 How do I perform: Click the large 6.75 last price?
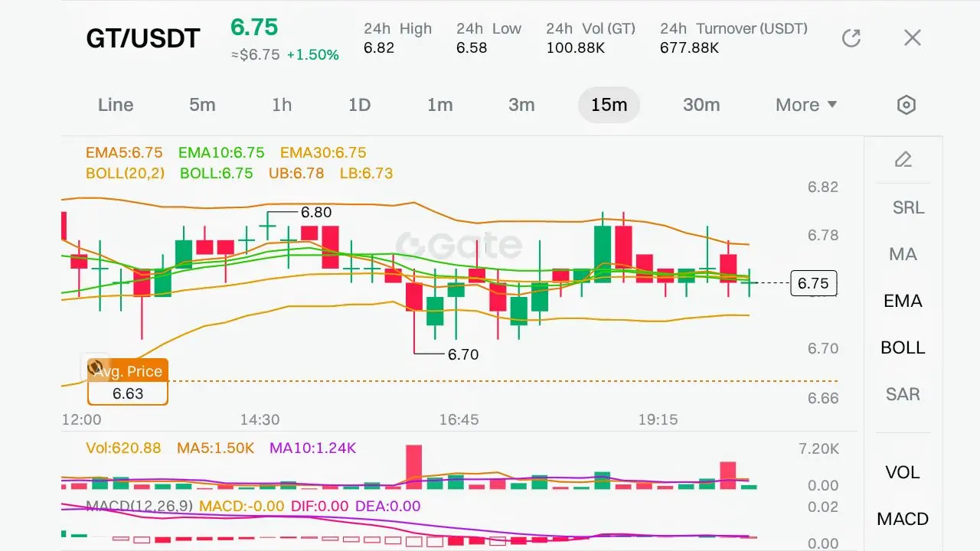point(254,27)
